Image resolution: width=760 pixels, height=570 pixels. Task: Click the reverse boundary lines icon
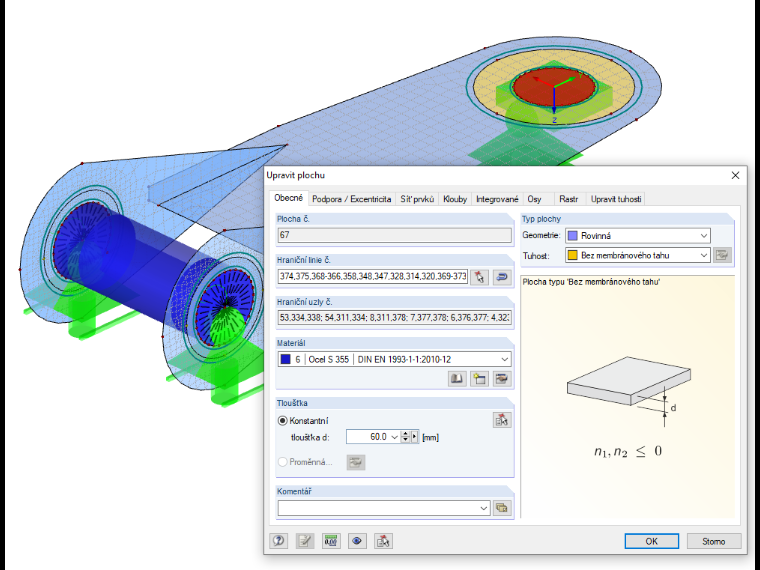tap(502, 277)
